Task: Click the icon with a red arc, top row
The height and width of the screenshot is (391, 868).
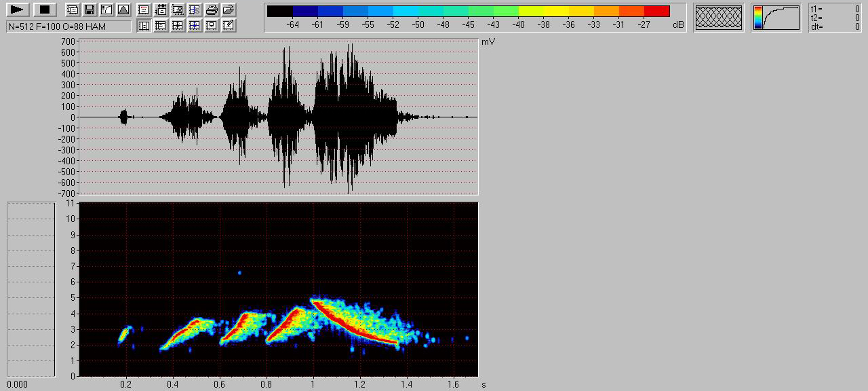Action: [144, 10]
